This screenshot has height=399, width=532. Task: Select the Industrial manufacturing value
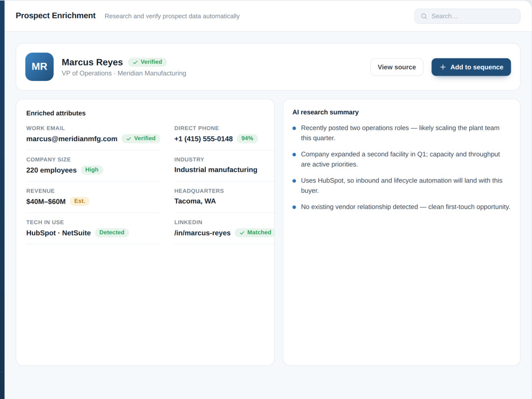(x=216, y=170)
